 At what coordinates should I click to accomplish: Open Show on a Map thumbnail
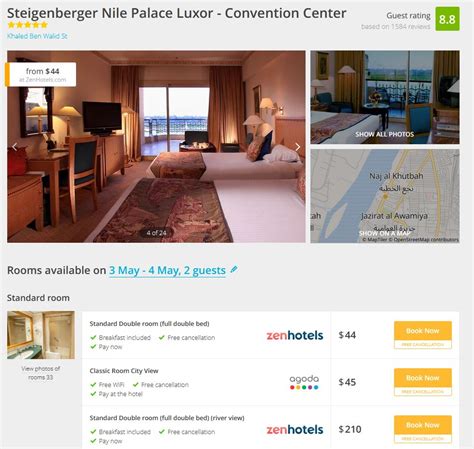pos(385,196)
